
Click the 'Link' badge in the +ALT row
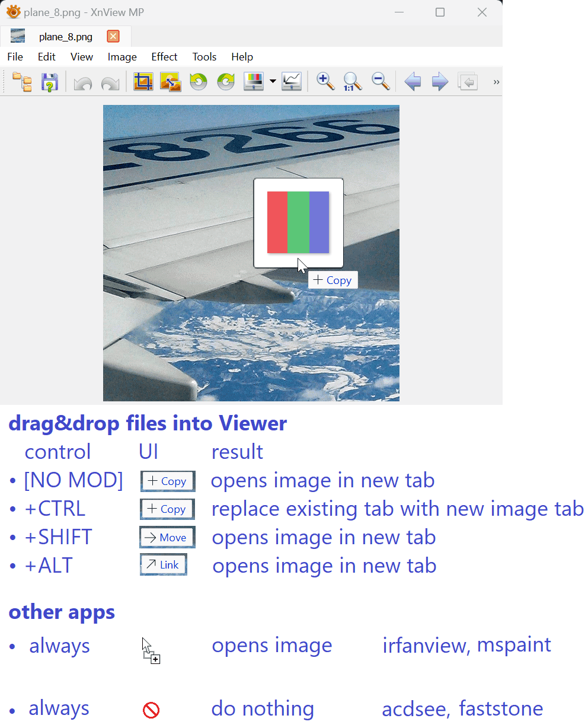(x=164, y=565)
